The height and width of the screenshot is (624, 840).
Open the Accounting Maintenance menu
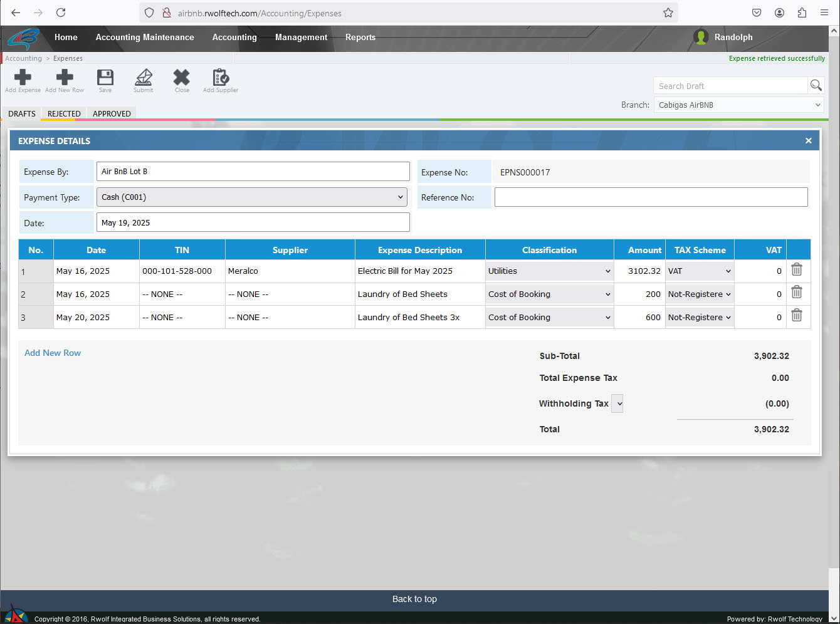pos(145,38)
